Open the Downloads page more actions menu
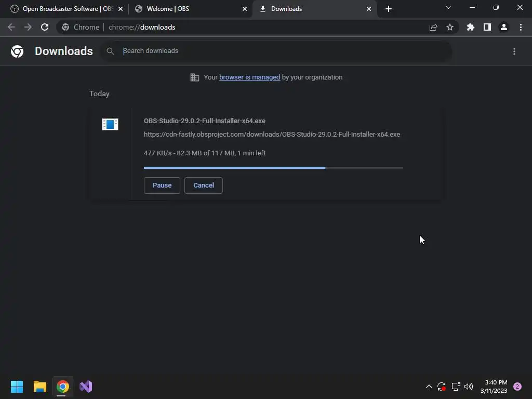532x399 pixels. 514,51
